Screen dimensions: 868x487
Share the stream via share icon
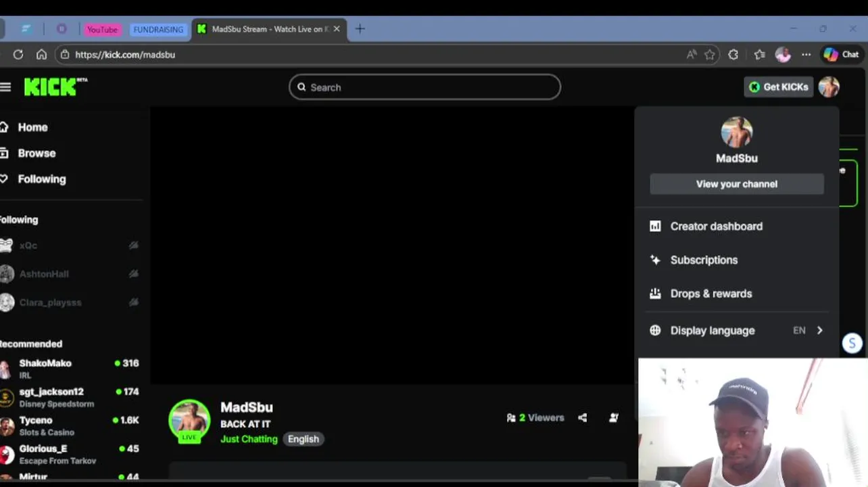pyautogui.click(x=582, y=418)
